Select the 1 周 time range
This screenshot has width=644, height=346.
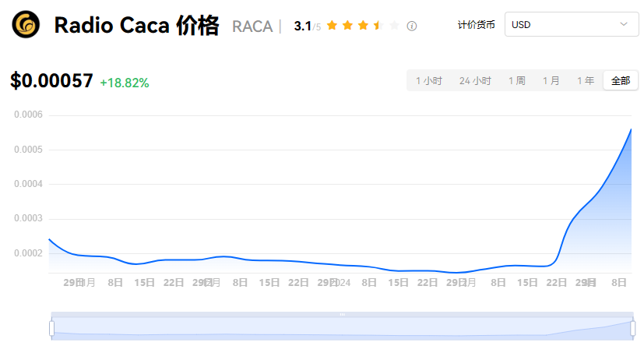click(x=516, y=80)
